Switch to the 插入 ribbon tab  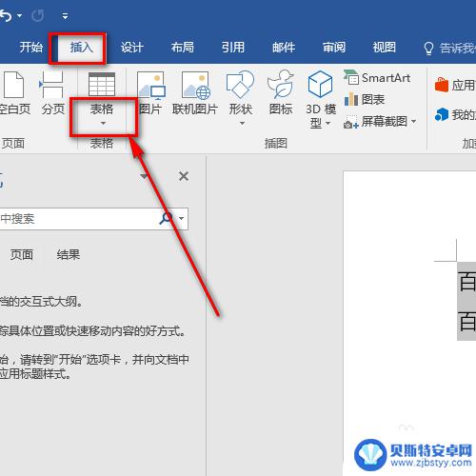81,48
